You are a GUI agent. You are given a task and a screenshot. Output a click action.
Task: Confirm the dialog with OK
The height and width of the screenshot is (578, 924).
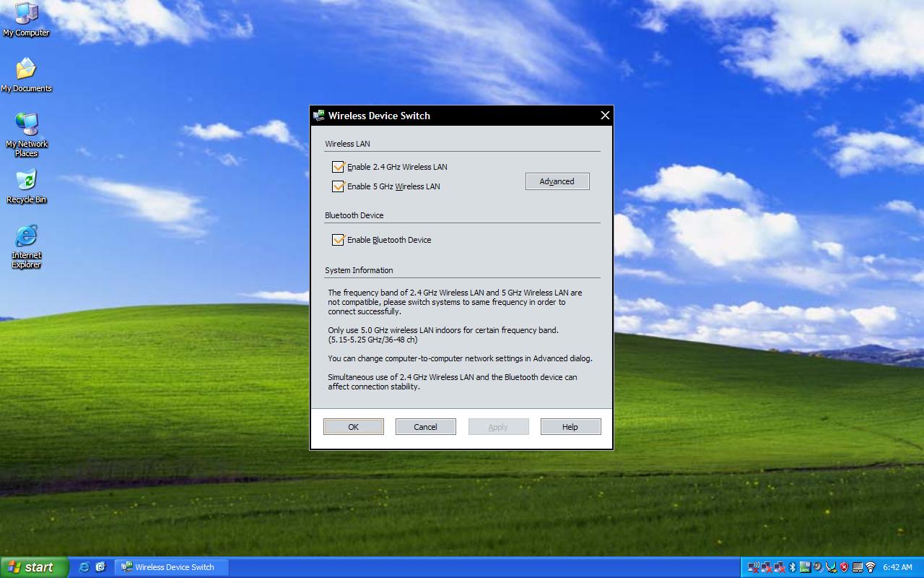point(354,427)
